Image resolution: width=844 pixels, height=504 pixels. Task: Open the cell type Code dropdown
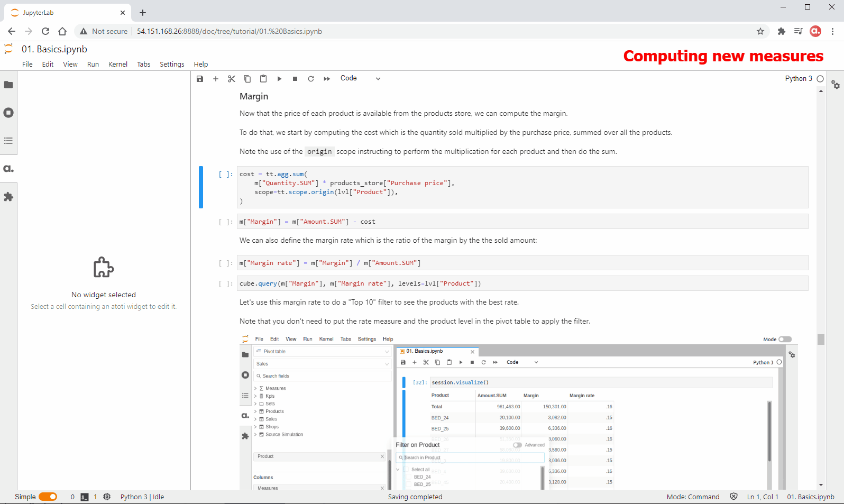[360, 78]
